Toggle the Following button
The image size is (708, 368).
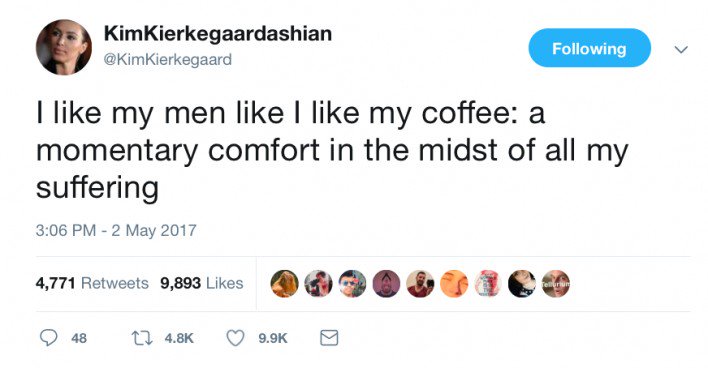coord(590,48)
